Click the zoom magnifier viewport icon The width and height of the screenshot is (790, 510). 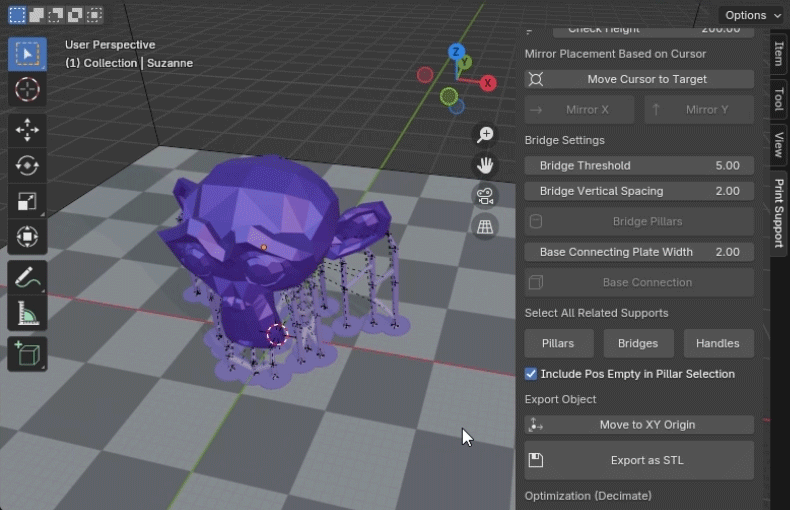(x=485, y=135)
